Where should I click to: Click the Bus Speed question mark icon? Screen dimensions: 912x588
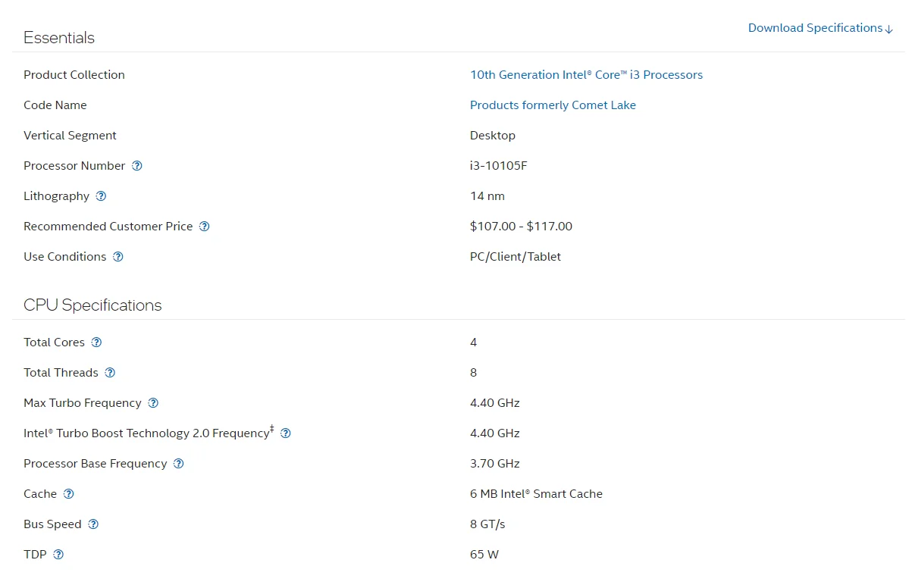[x=93, y=524]
